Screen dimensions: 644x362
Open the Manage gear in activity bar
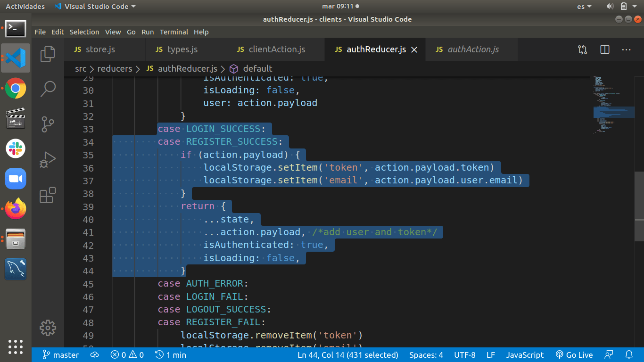coord(48,328)
